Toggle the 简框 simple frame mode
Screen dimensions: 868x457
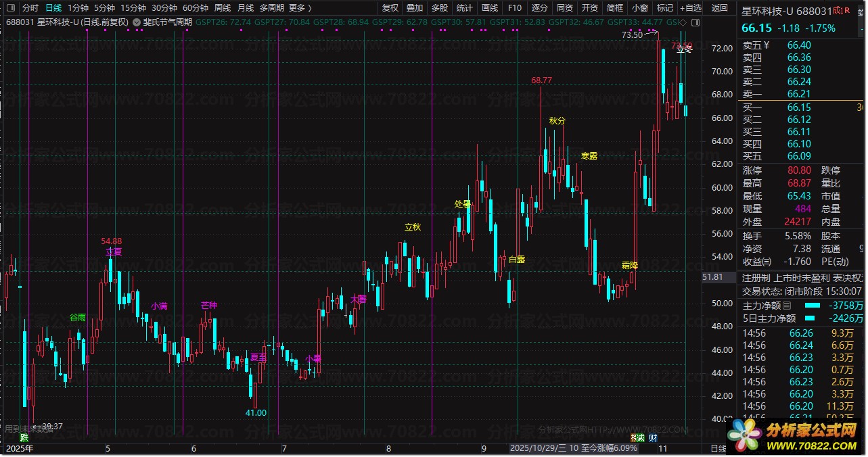point(615,8)
